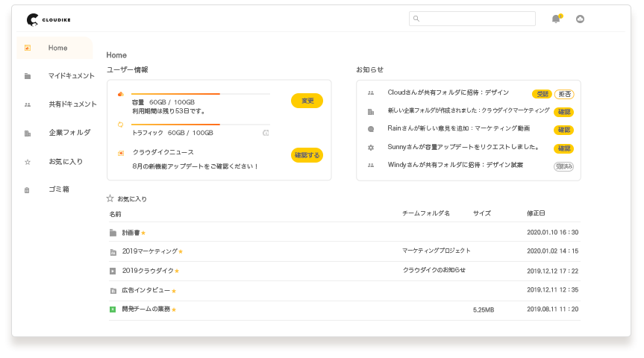Click the people icon by Cloud's invitation
Image resolution: width=644 pixels, height=358 pixels.
coord(371,93)
